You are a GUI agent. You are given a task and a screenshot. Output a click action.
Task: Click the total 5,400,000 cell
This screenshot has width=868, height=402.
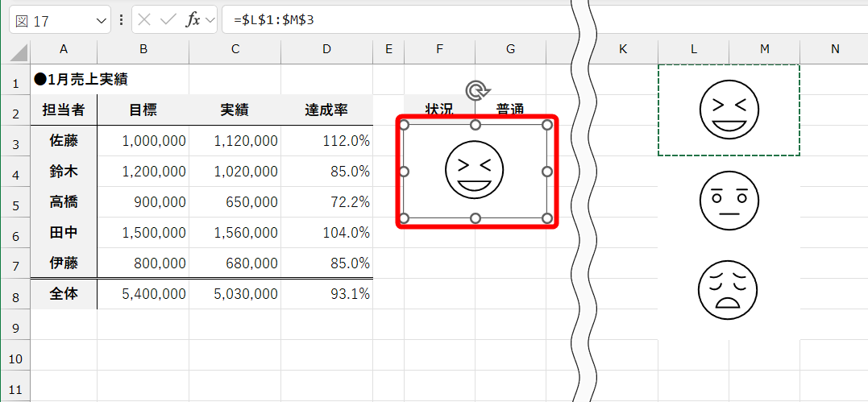[x=143, y=294]
